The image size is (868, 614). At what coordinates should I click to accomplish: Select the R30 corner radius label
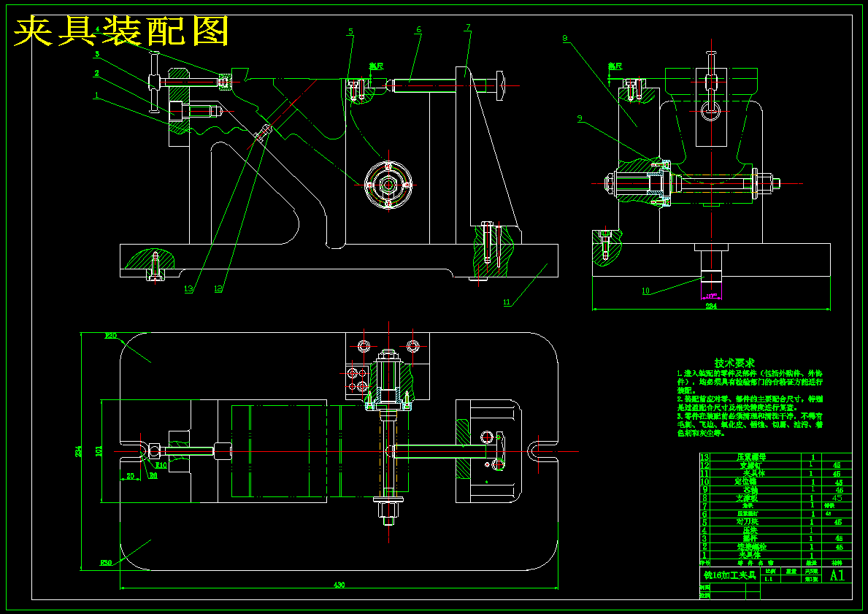coord(111,336)
